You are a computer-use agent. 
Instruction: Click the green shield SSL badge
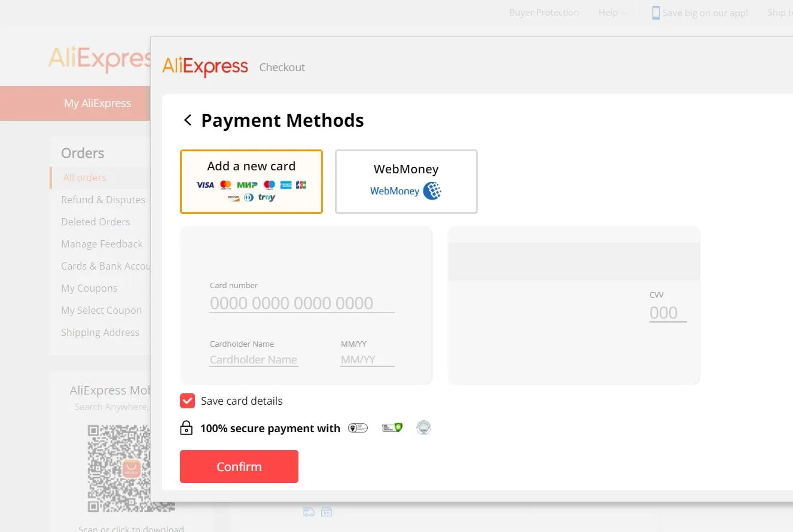tap(392, 427)
